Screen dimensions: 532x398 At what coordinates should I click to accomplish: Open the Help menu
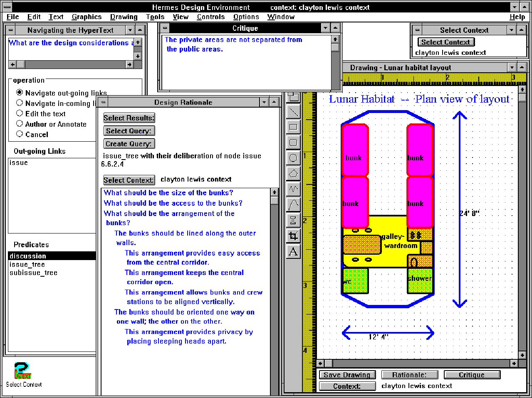click(x=517, y=17)
